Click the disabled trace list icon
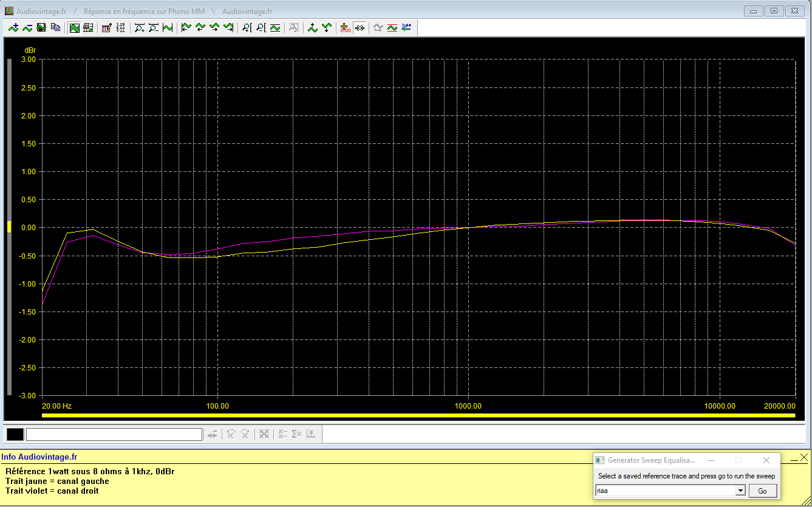The width and height of the screenshot is (812, 507). (282, 434)
